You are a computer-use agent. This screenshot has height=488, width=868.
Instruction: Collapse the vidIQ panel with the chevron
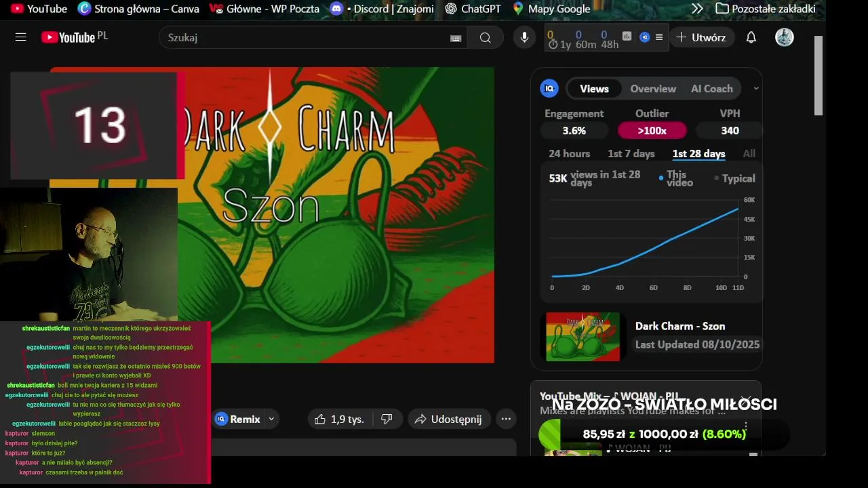click(756, 88)
